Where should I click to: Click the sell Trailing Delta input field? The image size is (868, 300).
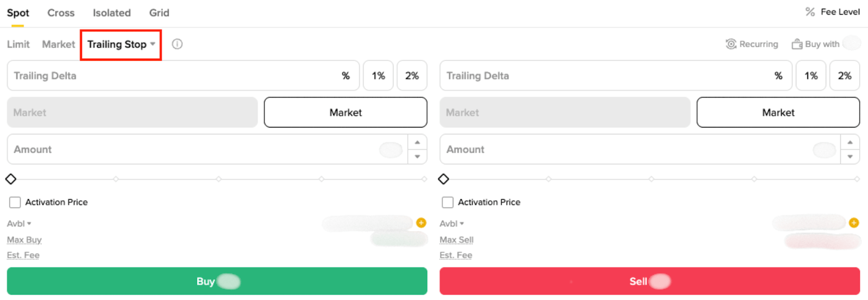(602, 76)
